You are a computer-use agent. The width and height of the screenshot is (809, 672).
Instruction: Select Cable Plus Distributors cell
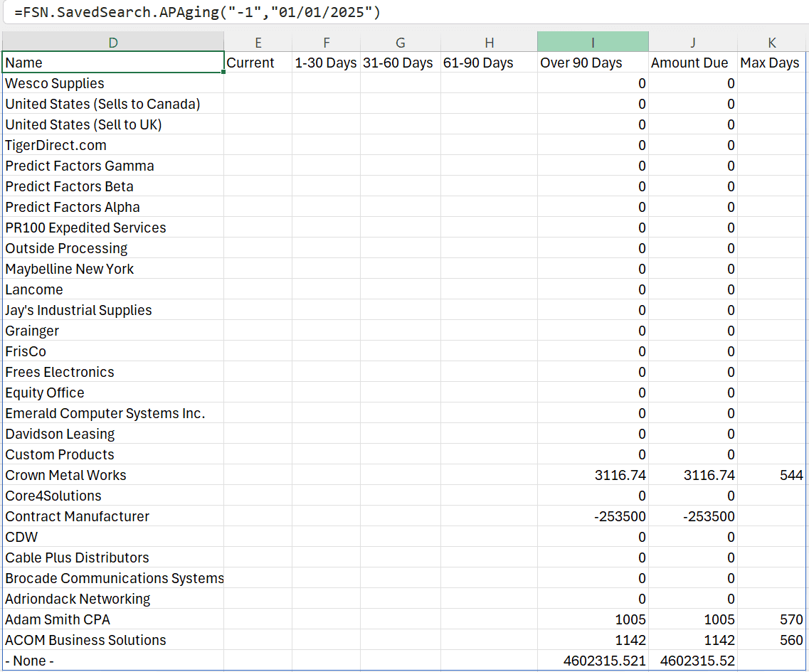point(113,558)
